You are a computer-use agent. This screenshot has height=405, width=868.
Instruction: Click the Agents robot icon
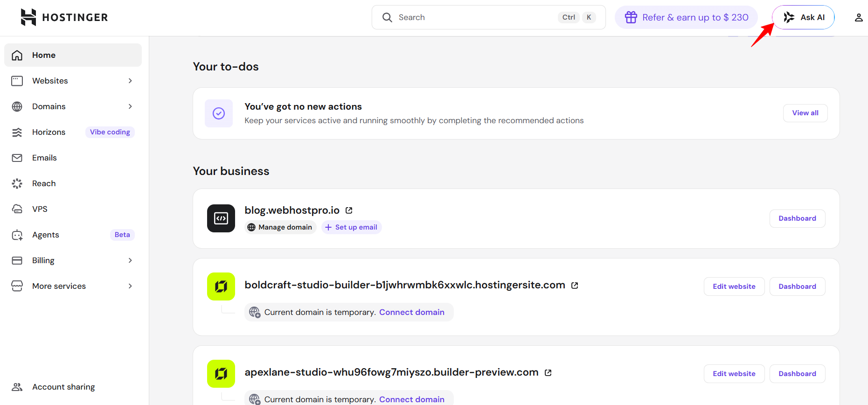17,235
